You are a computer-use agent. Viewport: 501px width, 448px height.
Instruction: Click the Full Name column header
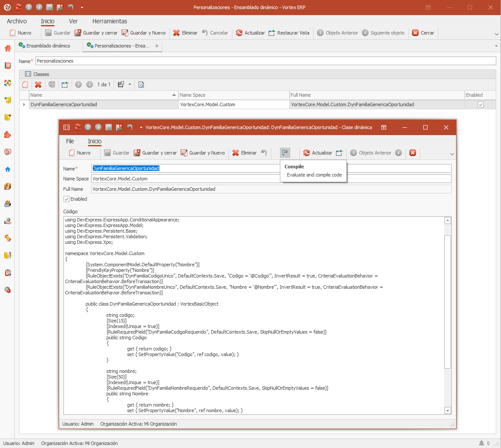pos(377,95)
